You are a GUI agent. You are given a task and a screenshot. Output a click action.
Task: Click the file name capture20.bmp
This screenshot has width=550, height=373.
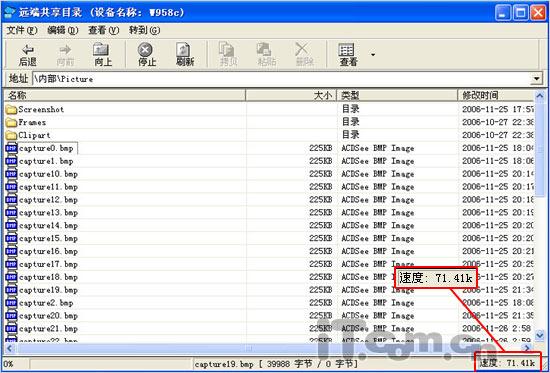pos(48,316)
